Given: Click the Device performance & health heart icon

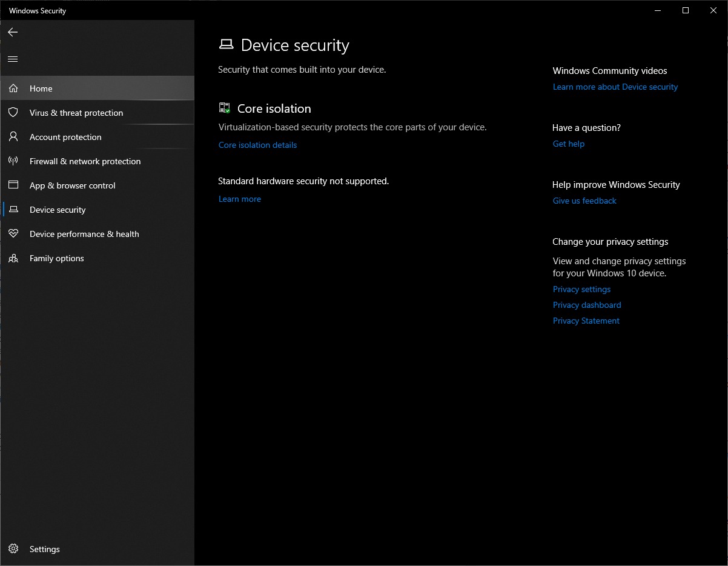Looking at the screenshot, I should [x=13, y=234].
